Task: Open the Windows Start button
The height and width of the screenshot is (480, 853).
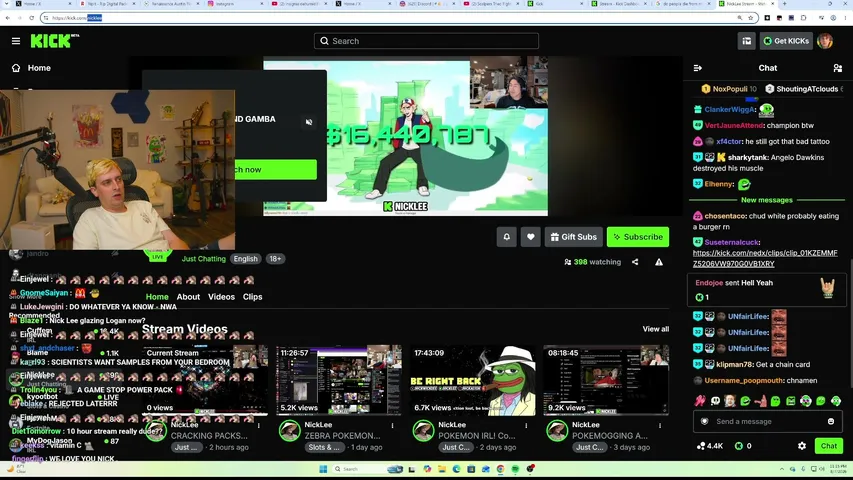Action: coord(323,469)
